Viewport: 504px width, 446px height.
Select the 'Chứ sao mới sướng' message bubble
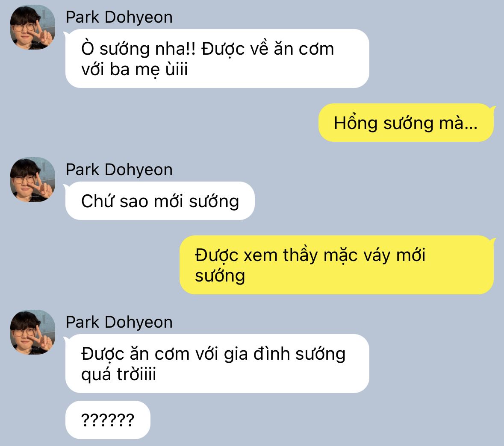pyautogui.click(x=160, y=201)
